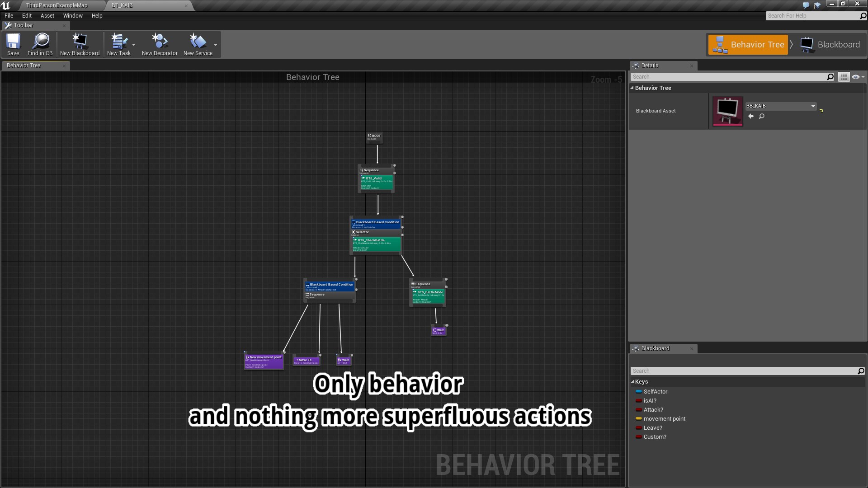The image size is (868, 488).
Task: Browse to the BB_KAIB asset with magnifier icon
Action: (x=762, y=116)
